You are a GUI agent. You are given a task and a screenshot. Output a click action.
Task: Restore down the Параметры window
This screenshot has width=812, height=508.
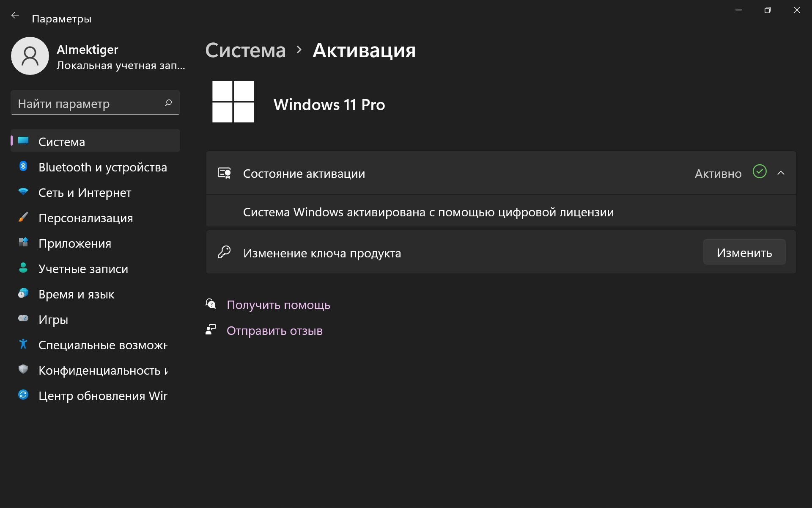pyautogui.click(x=768, y=10)
